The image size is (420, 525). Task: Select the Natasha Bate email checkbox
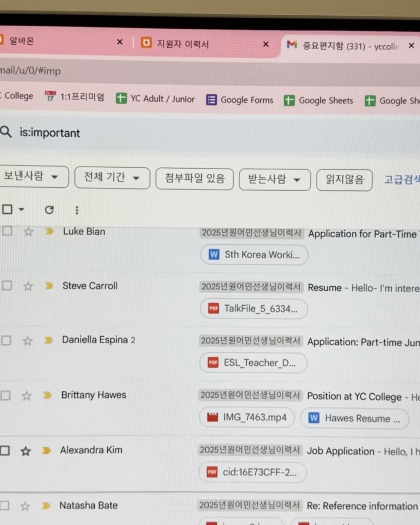4,505
